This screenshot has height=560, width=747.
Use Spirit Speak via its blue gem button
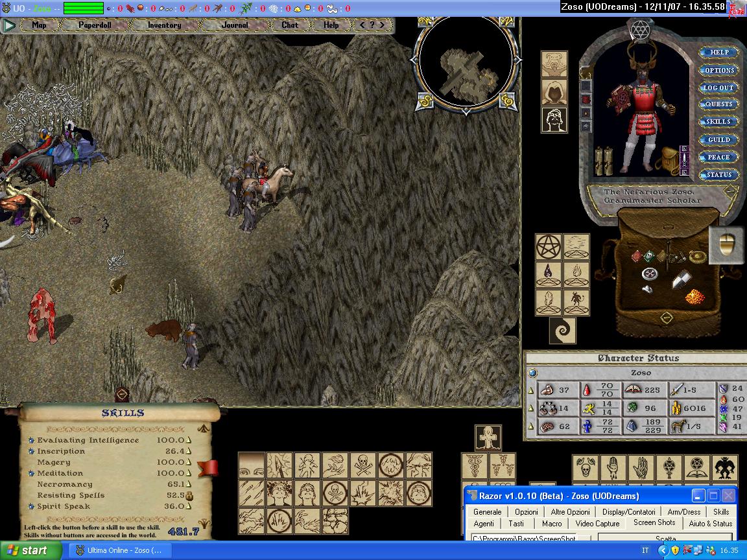pyautogui.click(x=31, y=506)
